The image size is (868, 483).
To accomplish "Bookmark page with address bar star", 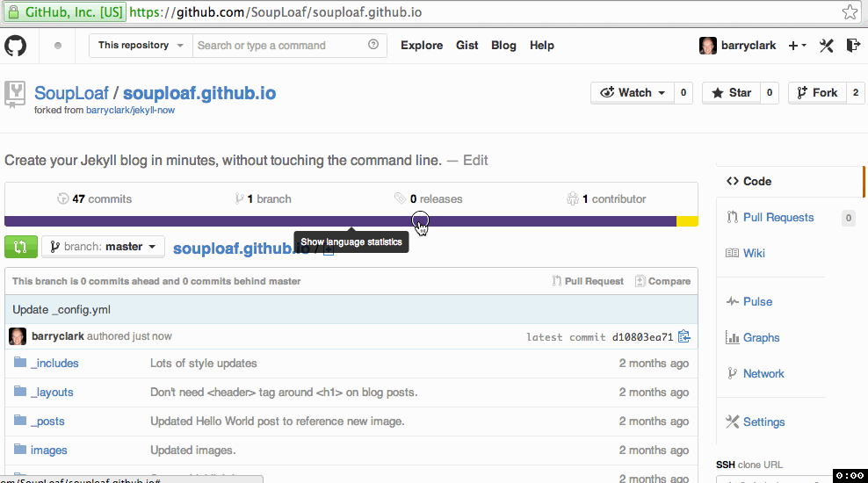I will tap(850, 12).
